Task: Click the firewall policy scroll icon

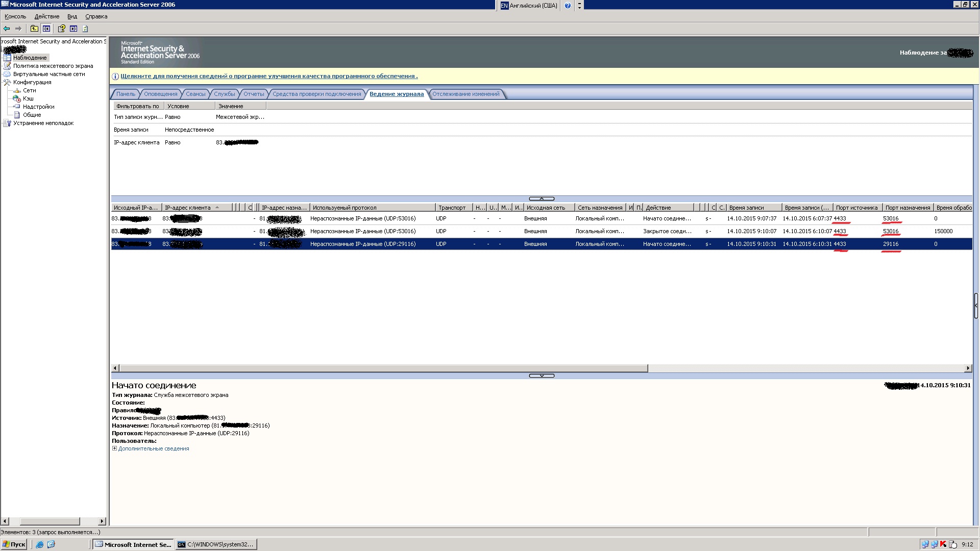Action: click(7, 66)
